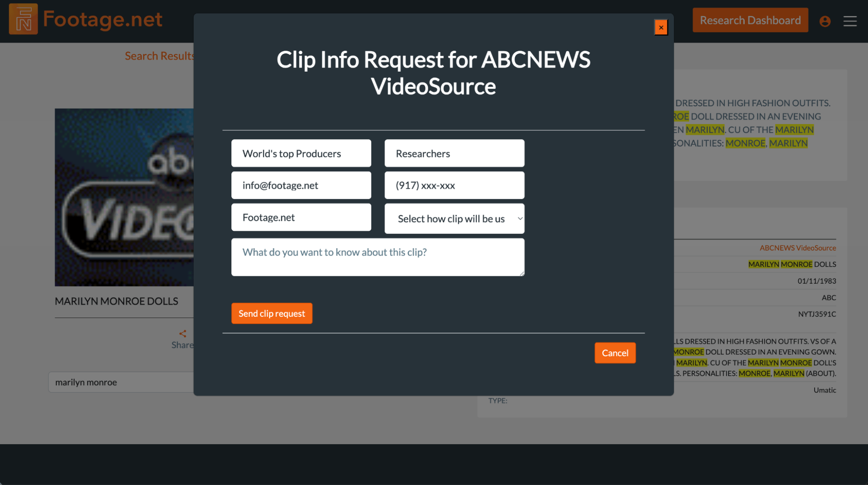The width and height of the screenshot is (868, 485).
Task: Click the ABC network value
Action: [828, 298]
